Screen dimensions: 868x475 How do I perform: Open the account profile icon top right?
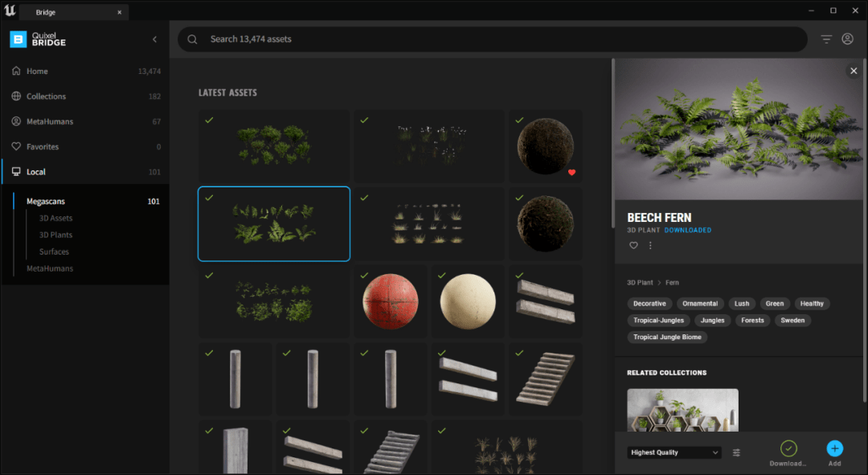pos(848,39)
